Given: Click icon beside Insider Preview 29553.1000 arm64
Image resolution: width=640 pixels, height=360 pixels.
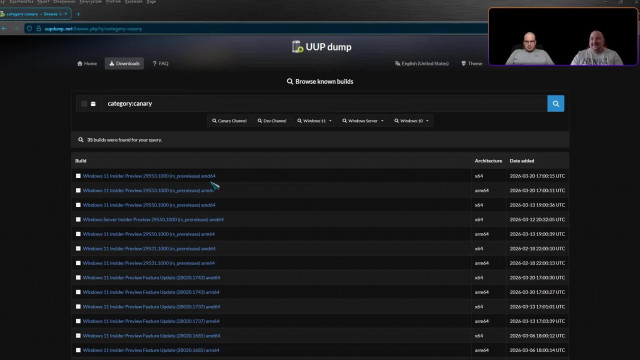Looking at the screenshot, I should [78, 190].
